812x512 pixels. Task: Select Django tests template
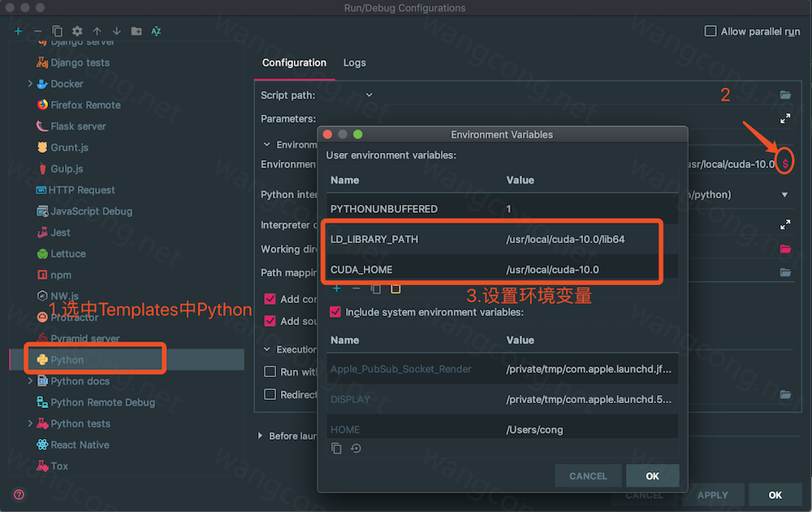tap(73, 63)
